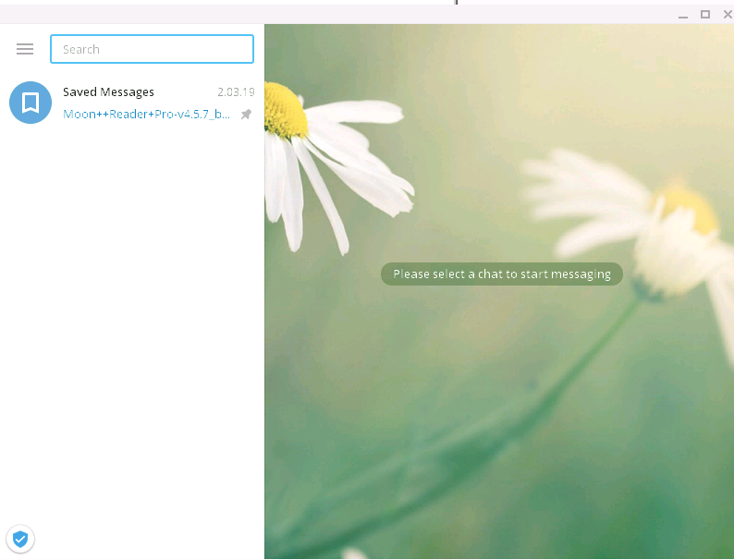Open the Saved Messages chat title
The width and height of the screenshot is (734, 560).
(x=108, y=91)
